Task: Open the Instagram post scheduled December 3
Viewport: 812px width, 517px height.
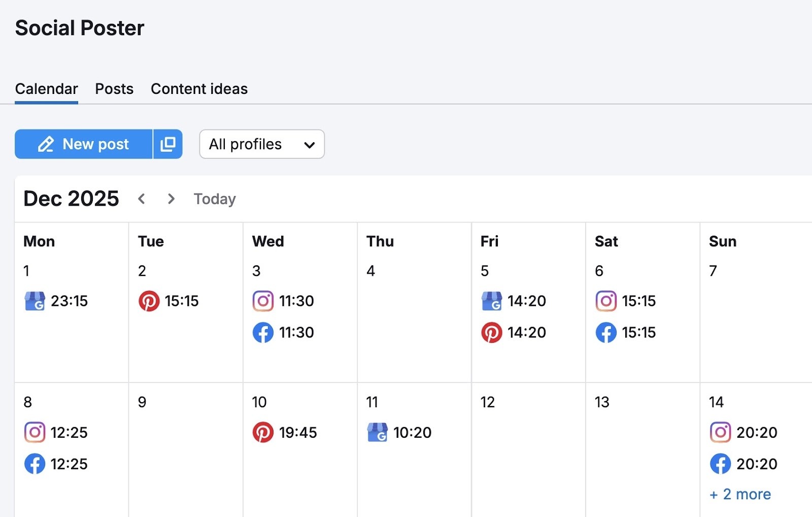Action: [x=263, y=301]
